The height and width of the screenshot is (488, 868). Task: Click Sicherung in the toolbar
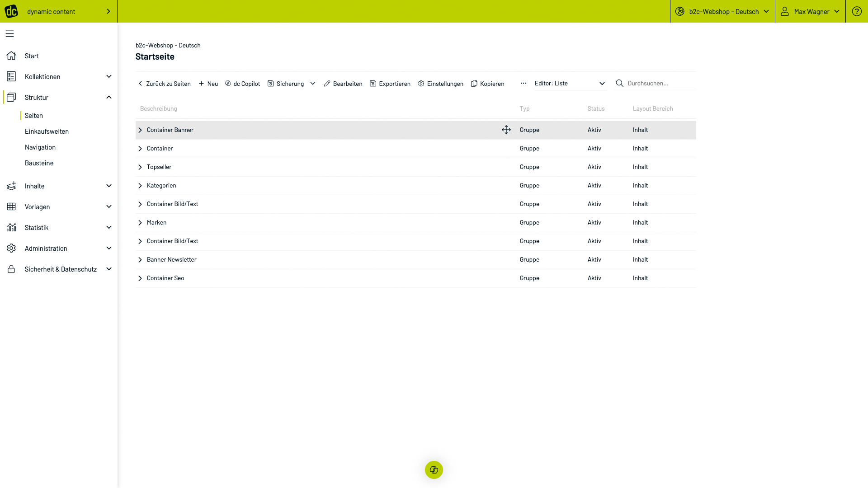pyautogui.click(x=286, y=84)
